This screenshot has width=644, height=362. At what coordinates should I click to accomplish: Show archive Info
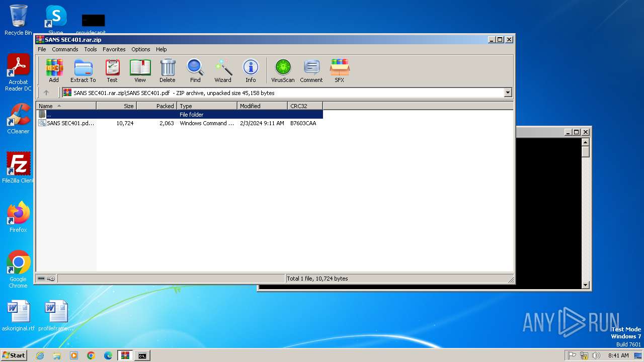(251, 70)
